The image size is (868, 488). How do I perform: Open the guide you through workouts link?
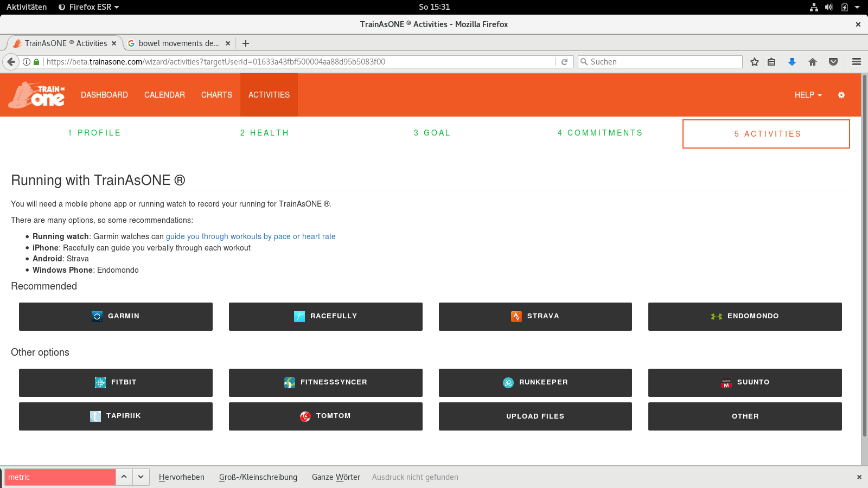pyautogui.click(x=251, y=236)
